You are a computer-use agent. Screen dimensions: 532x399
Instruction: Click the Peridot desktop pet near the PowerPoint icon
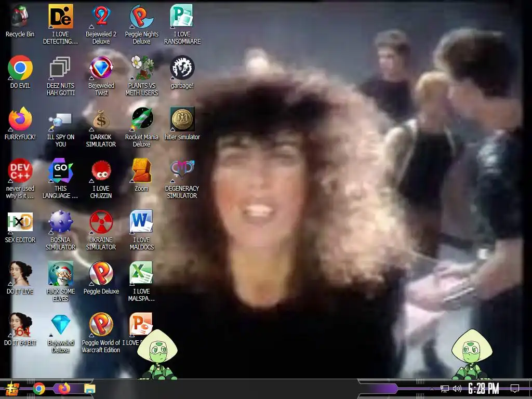(157, 354)
